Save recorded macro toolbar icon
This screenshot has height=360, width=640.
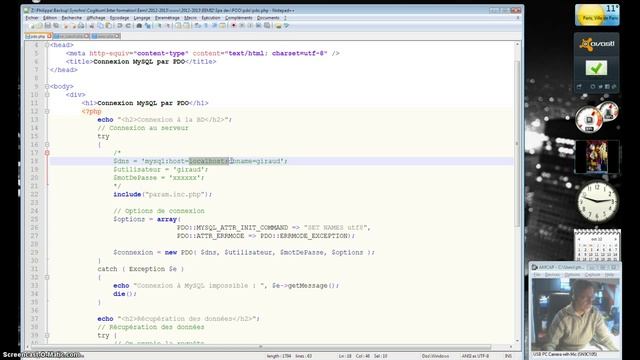[x=267, y=26]
